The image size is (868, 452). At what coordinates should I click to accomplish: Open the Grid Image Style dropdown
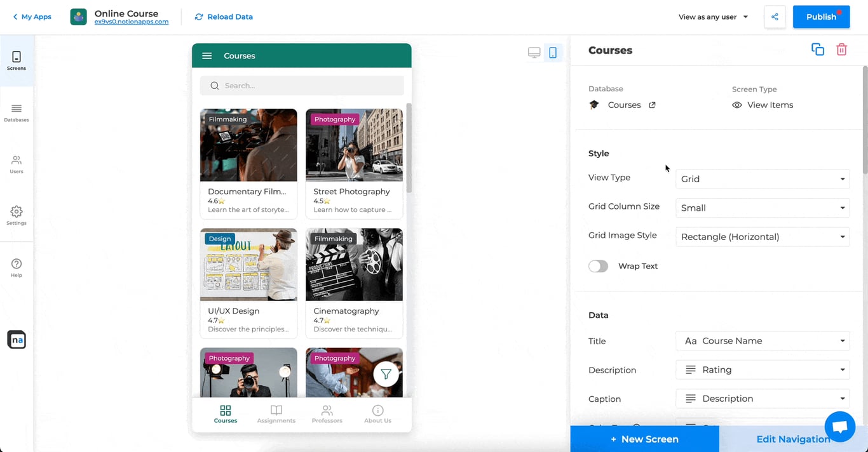tap(763, 237)
